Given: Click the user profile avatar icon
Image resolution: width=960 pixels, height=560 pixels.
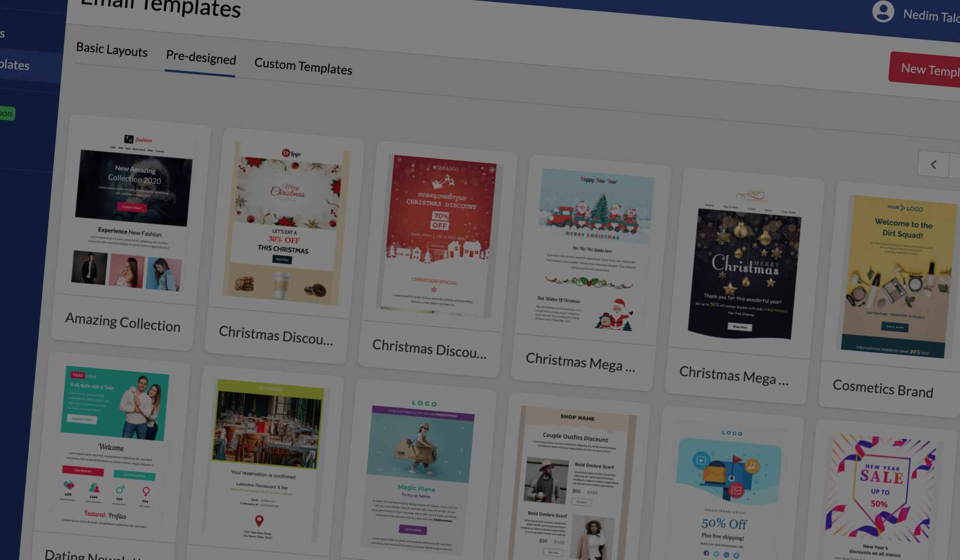Looking at the screenshot, I should click(883, 11).
